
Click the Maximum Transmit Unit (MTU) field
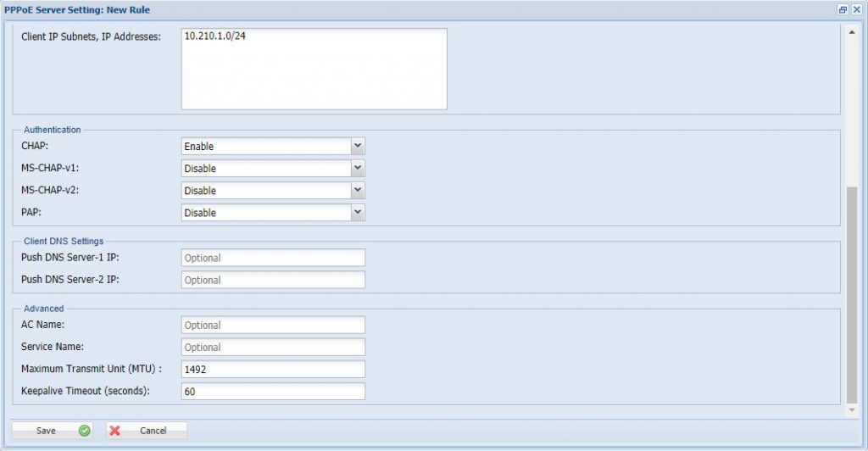(x=273, y=369)
